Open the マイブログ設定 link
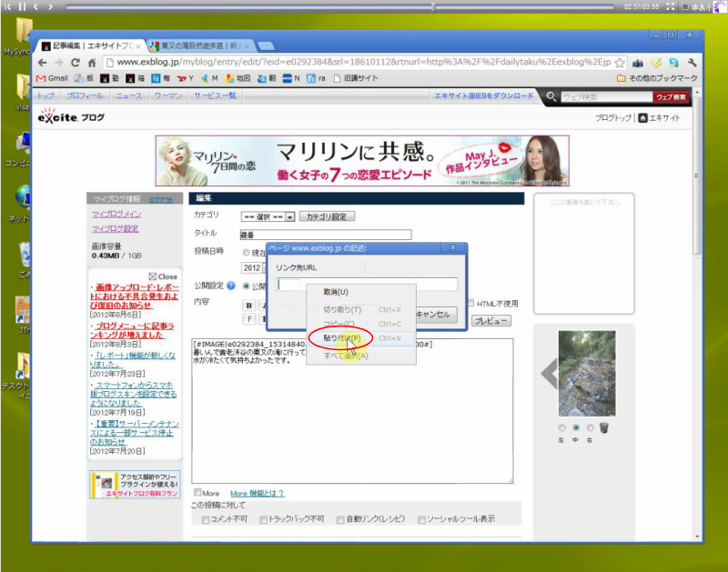 pyautogui.click(x=115, y=228)
